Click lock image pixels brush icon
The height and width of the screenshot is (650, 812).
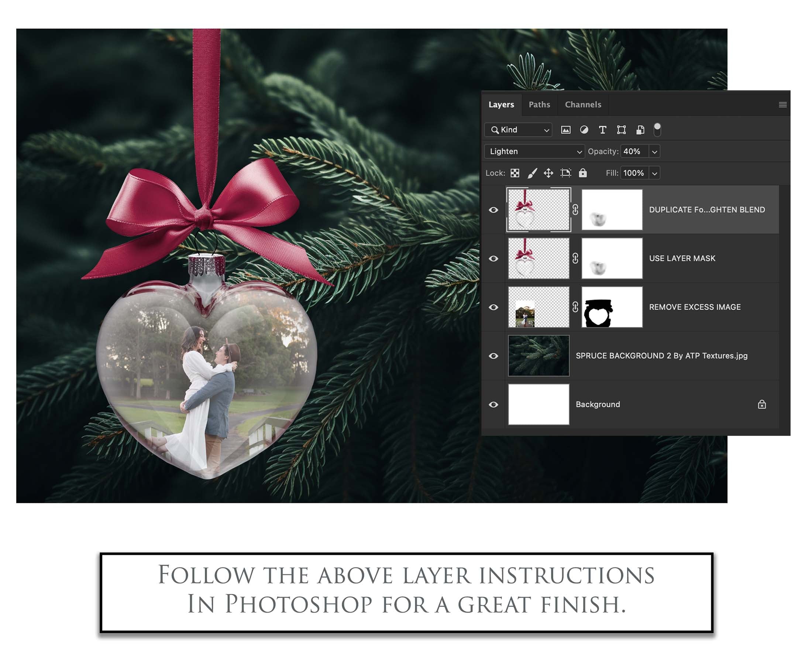(531, 173)
